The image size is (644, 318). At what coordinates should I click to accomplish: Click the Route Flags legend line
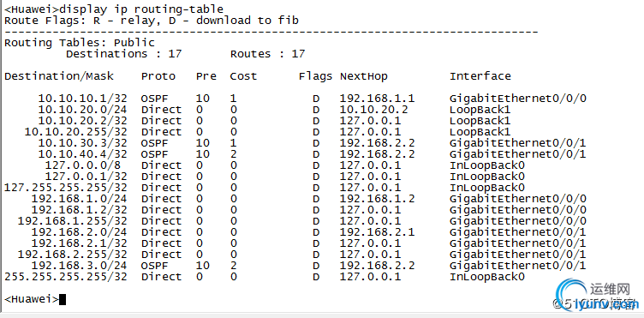pos(152,21)
